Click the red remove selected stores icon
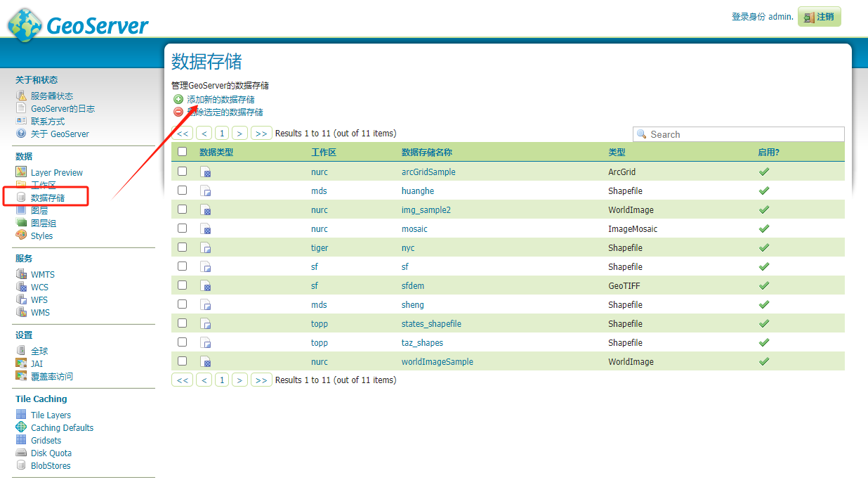 (x=178, y=112)
